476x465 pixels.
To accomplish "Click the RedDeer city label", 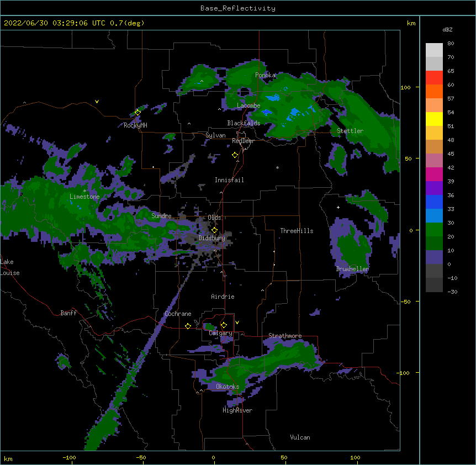I will click(243, 141).
